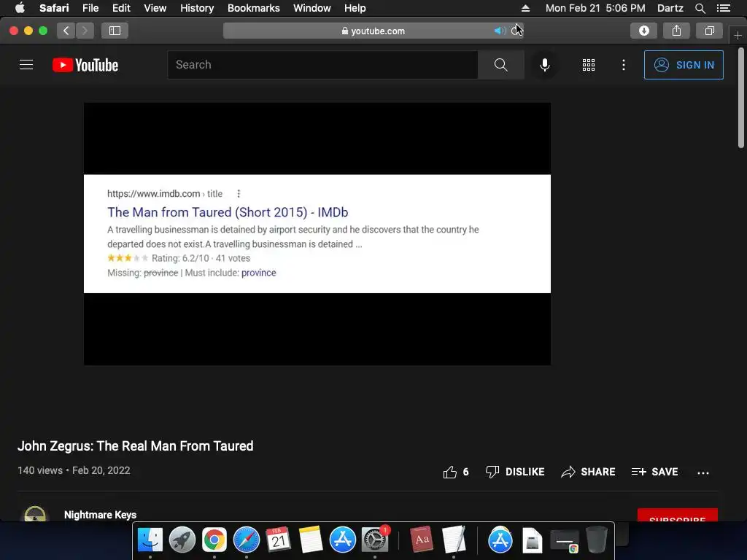
Task: Click the youtube.com address bar
Action: [x=373, y=31]
